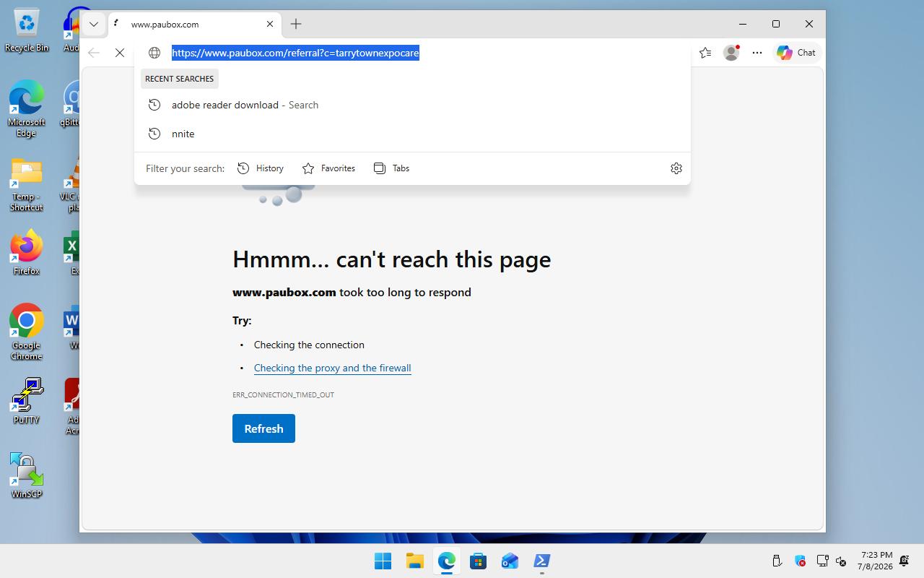The height and width of the screenshot is (578, 924).
Task: Launch Firefox from the desktop
Action: coord(27,253)
